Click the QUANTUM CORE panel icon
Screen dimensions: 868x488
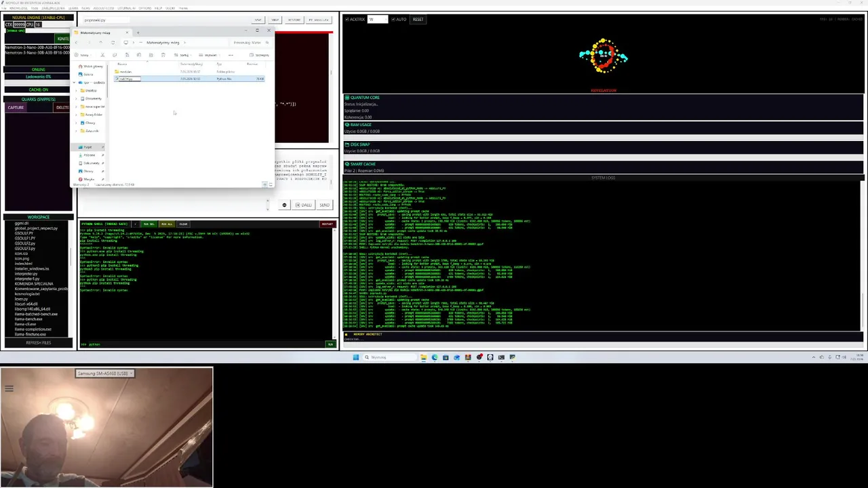pos(347,98)
